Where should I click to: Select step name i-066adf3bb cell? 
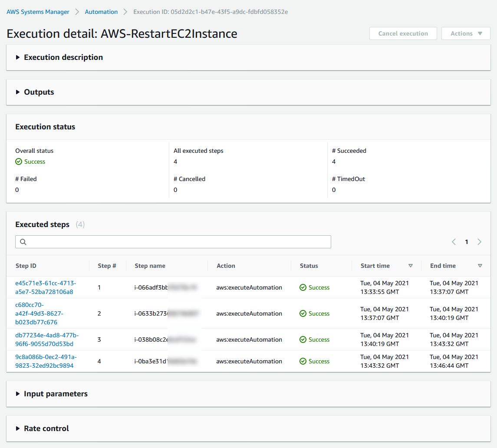[x=166, y=287]
